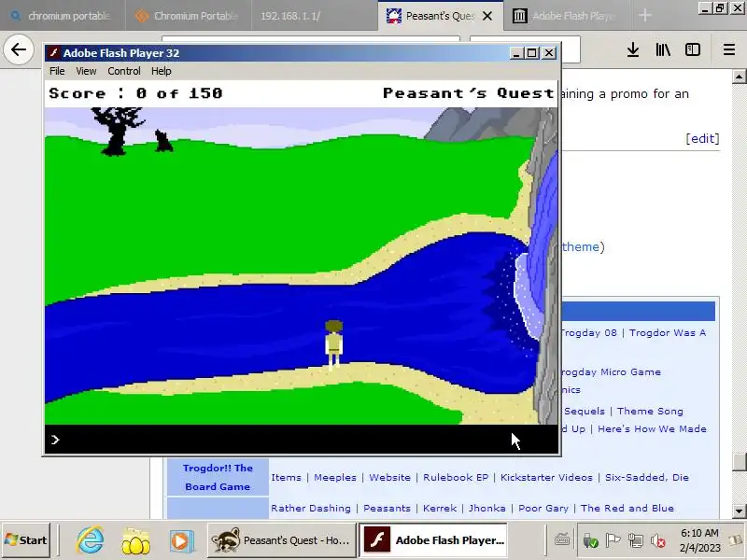Screen dimensions: 747x560
Task: Go back with the browser back arrow
Action: coord(19,49)
